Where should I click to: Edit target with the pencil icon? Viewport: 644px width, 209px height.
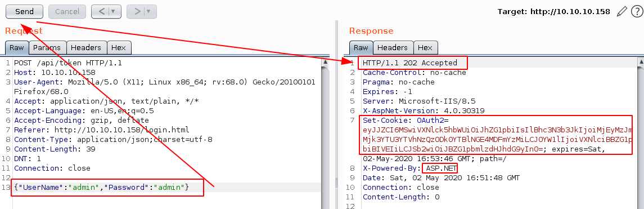pyautogui.click(x=622, y=11)
